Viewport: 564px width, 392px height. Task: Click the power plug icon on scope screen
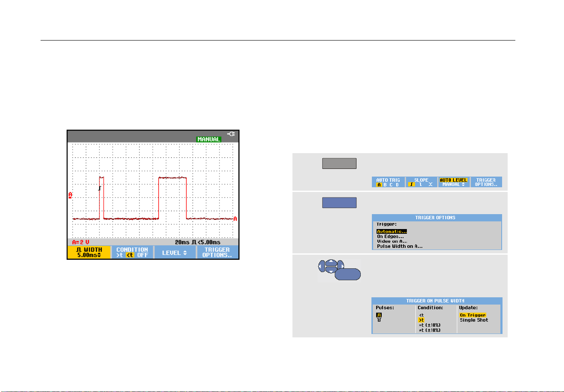tap(231, 134)
